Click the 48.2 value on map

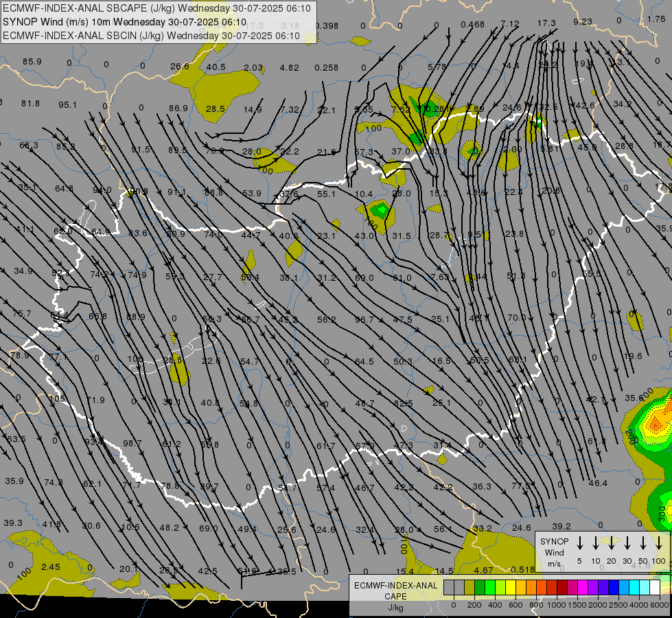(169, 527)
